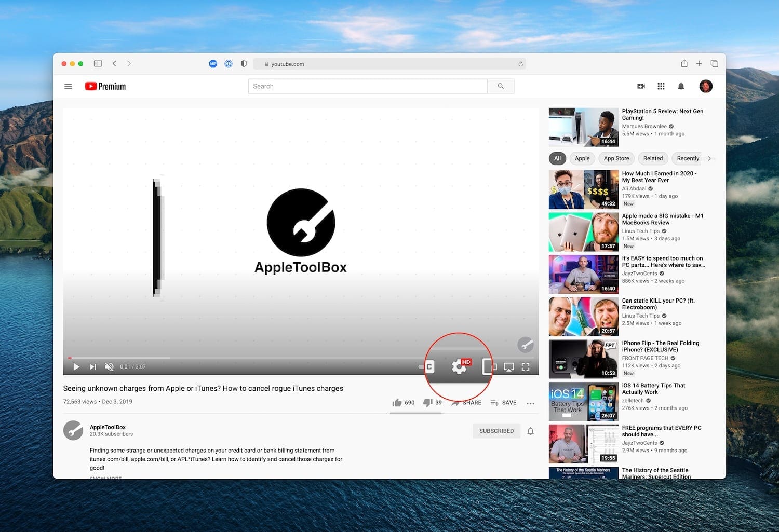
Task: Play the AppleToolBox video
Action: 76,367
